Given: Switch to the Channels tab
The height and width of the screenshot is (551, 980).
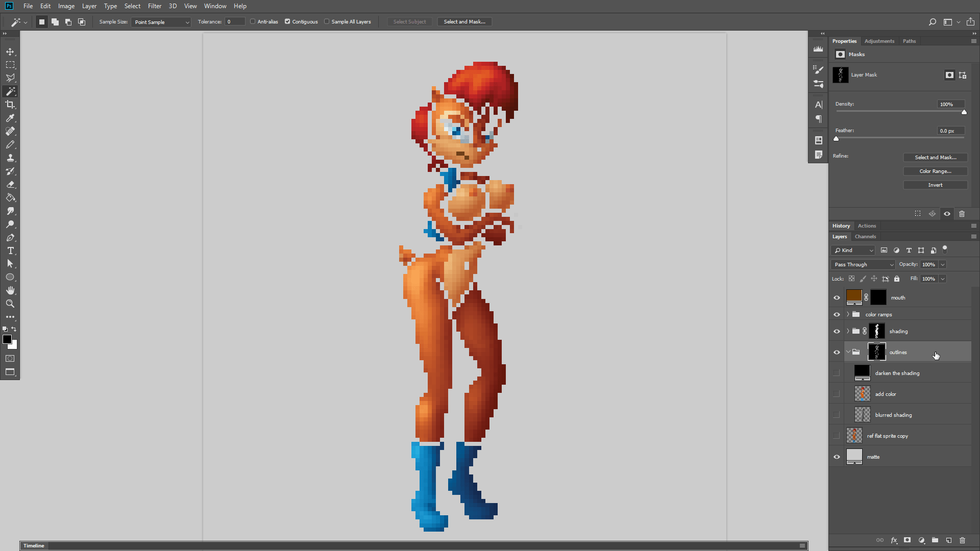Looking at the screenshot, I should point(865,236).
